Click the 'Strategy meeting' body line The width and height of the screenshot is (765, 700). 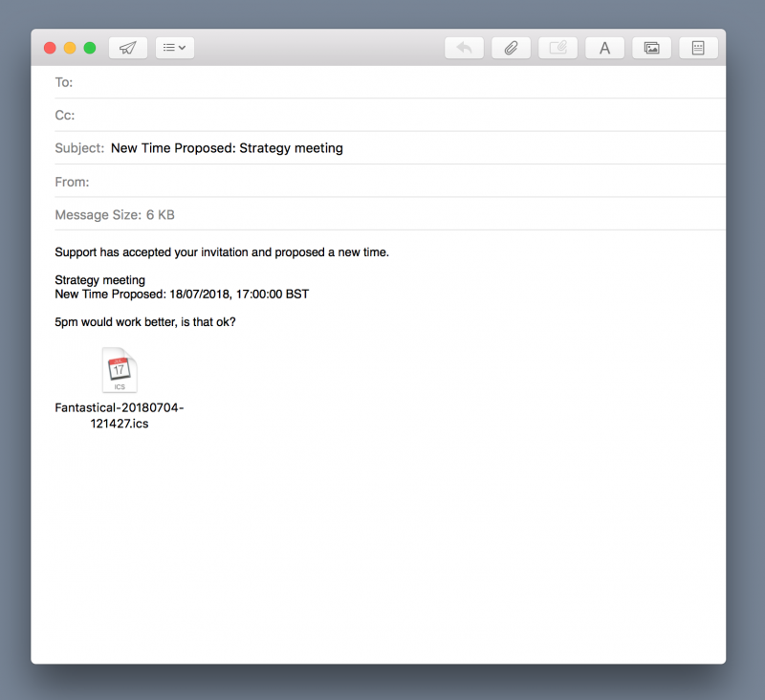[100, 280]
